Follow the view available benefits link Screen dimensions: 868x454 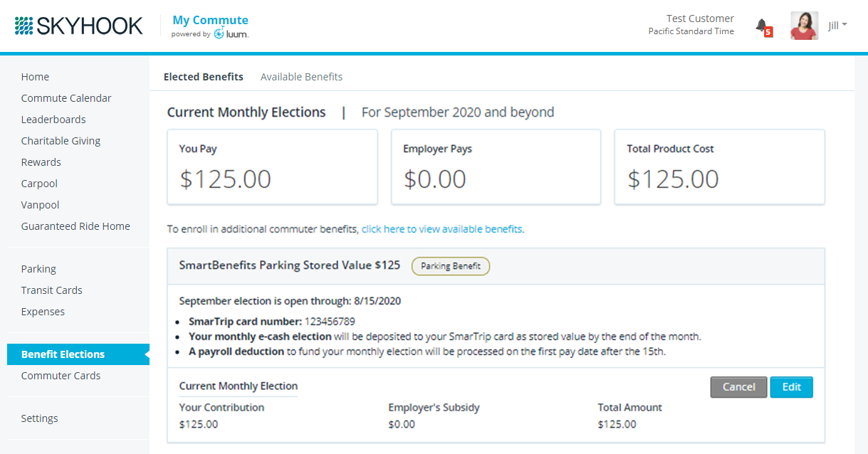click(441, 229)
